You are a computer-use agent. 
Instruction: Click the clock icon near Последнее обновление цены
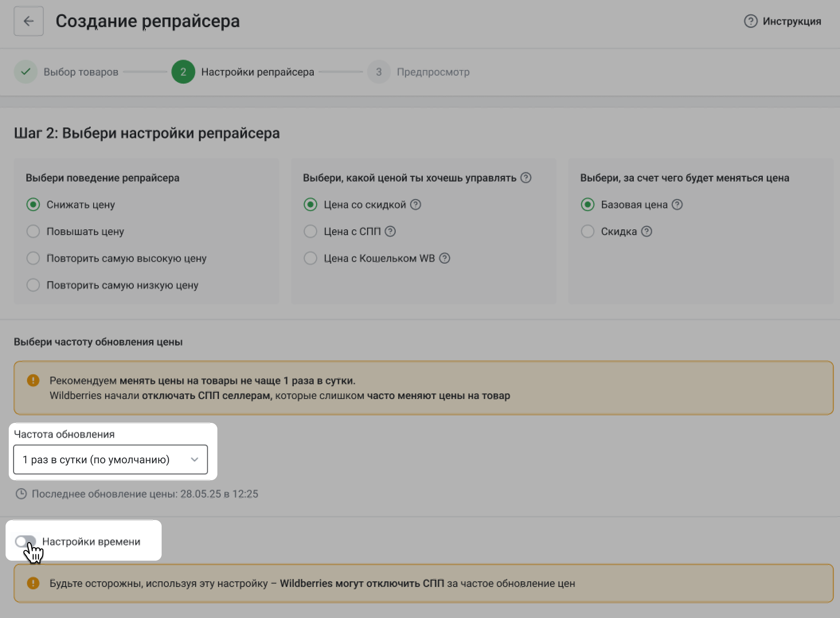pyautogui.click(x=21, y=494)
